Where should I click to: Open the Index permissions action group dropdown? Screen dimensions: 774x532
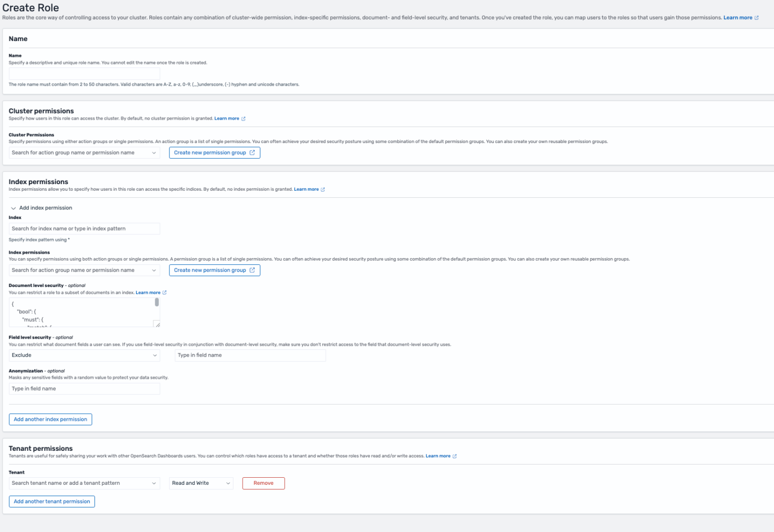coord(84,270)
